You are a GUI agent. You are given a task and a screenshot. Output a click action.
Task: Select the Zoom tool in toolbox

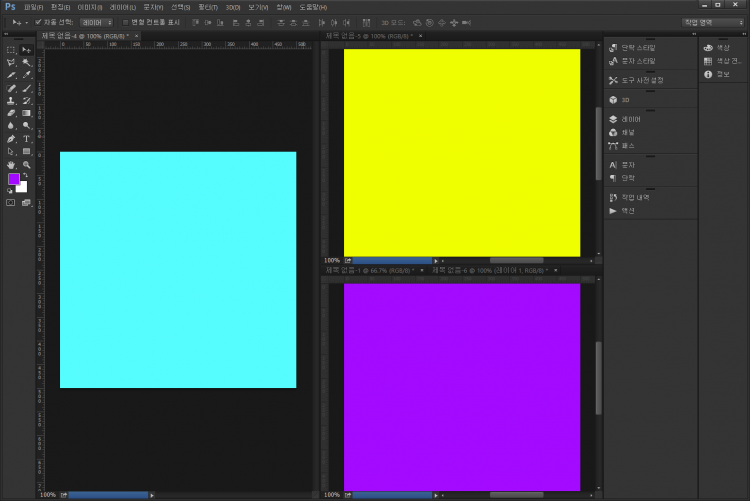(27, 165)
